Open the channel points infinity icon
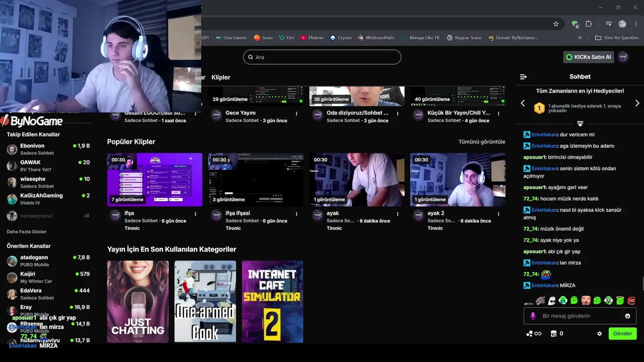The image size is (644, 362). click(x=533, y=333)
